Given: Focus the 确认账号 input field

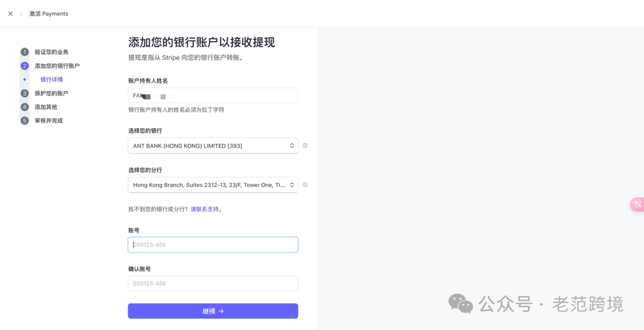Looking at the screenshot, I should (213, 283).
